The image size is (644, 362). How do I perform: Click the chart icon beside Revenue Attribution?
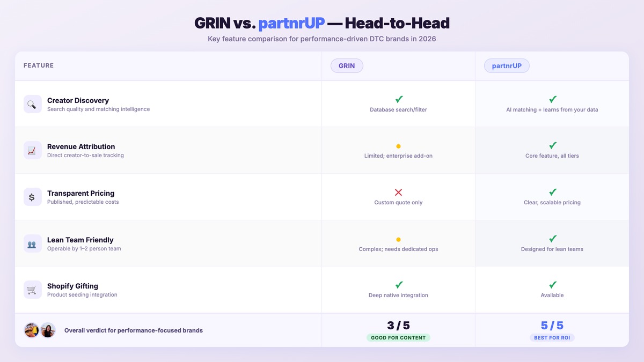pyautogui.click(x=33, y=150)
